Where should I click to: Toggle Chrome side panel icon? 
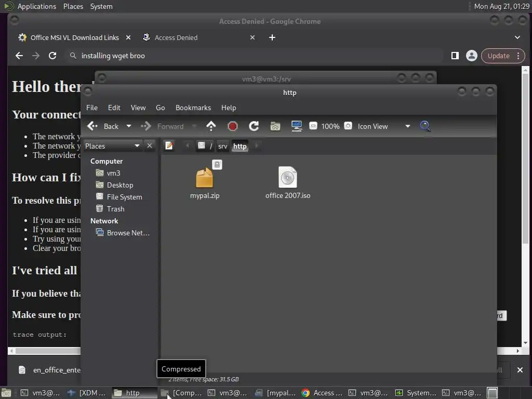(x=455, y=56)
